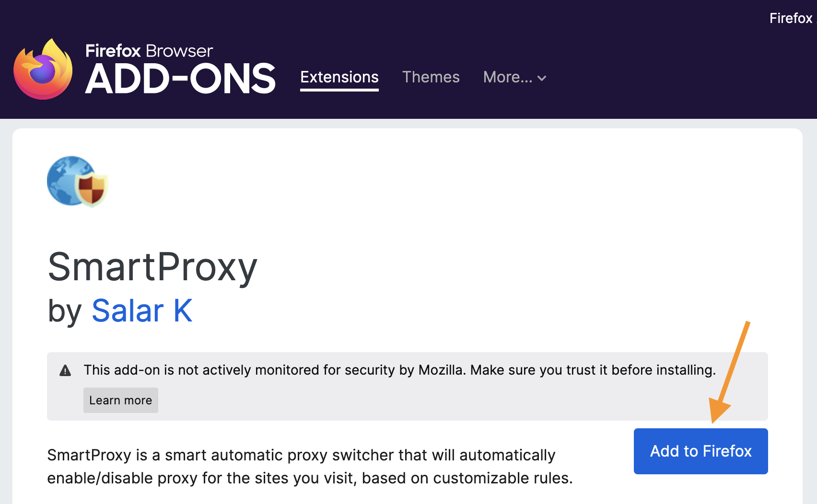
Task: Click the Mozilla security warning message
Action: click(399, 370)
